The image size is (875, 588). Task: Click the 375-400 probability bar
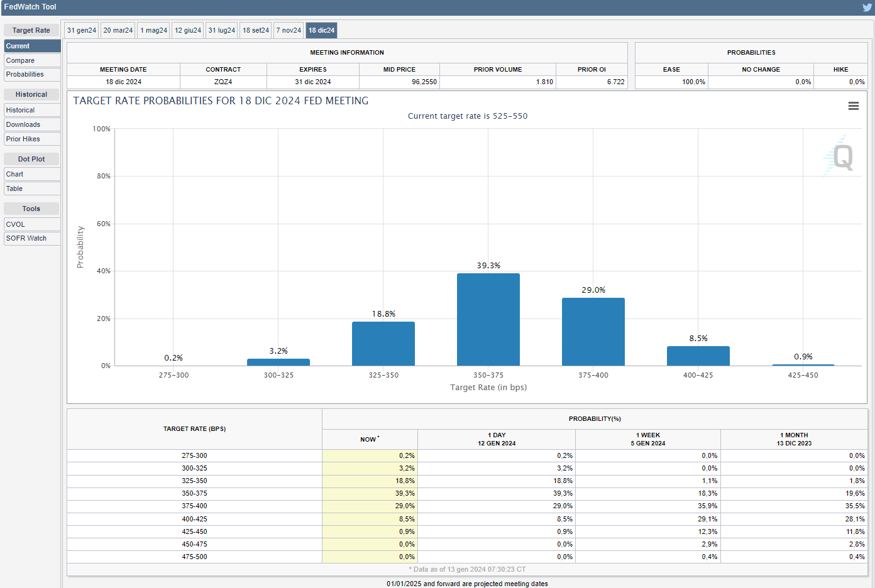(x=593, y=332)
